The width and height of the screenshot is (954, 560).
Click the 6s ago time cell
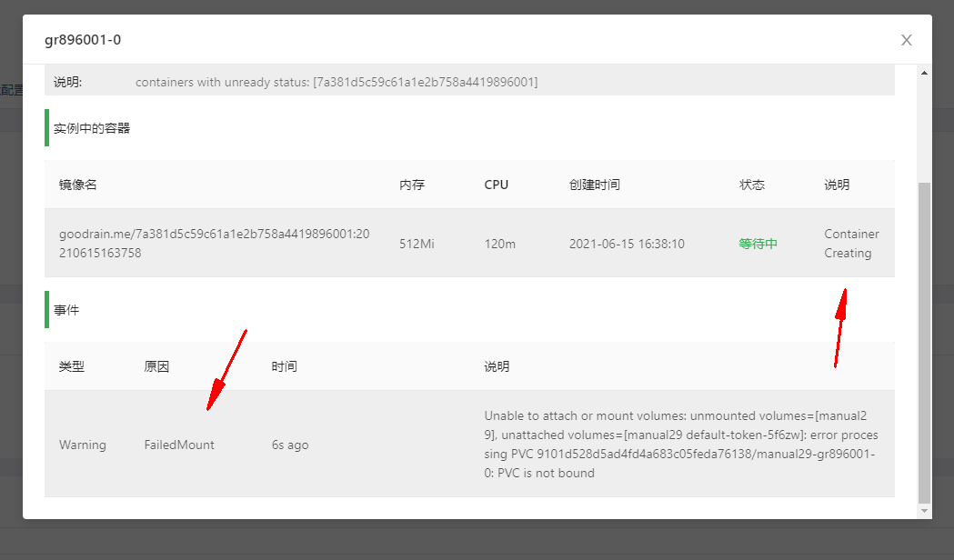click(x=290, y=445)
